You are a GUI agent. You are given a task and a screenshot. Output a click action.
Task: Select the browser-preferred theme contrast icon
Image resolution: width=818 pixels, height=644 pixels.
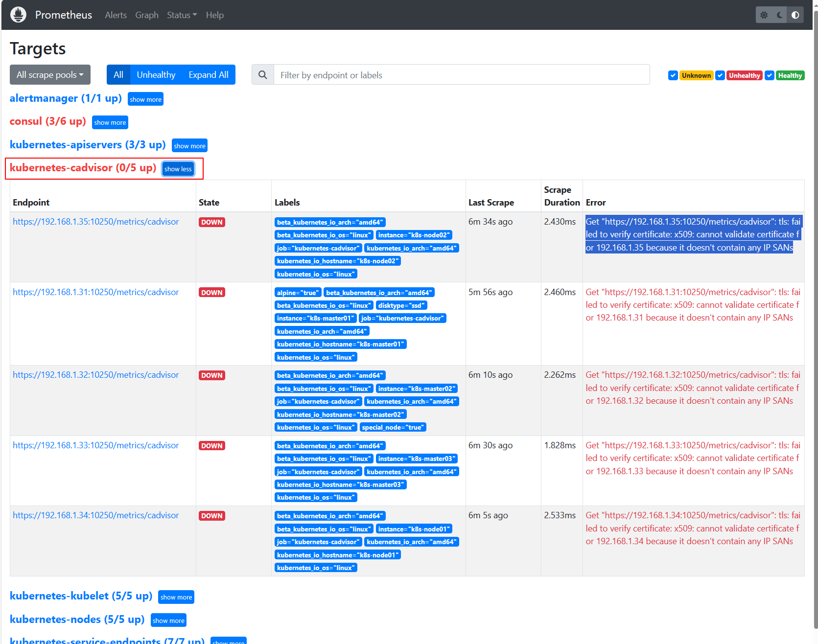pos(795,15)
